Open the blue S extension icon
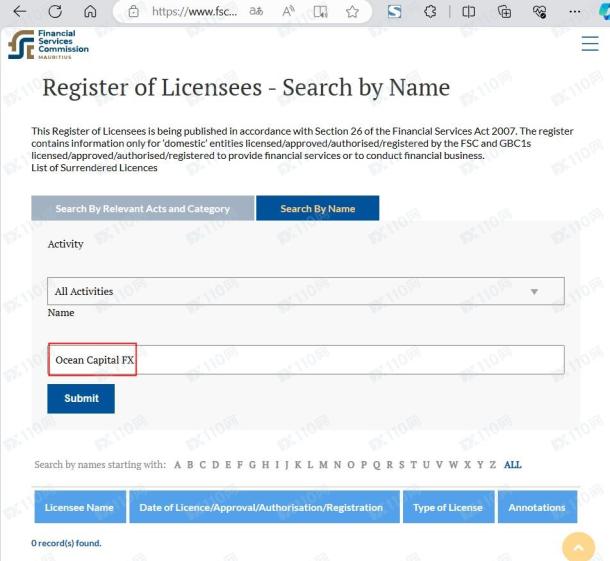The image size is (610, 561). click(x=394, y=12)
